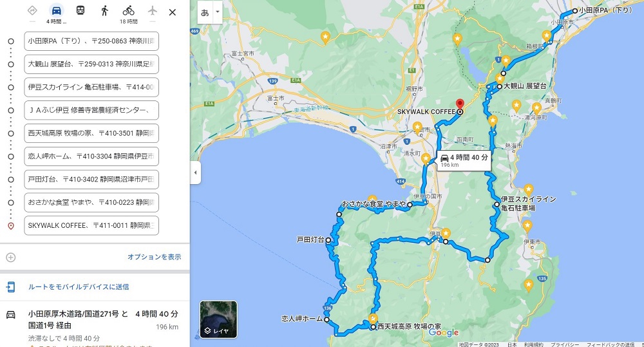Open the input language dropdown arrow
Viewport: 644px width, 347px height.
tap(217, 12)
